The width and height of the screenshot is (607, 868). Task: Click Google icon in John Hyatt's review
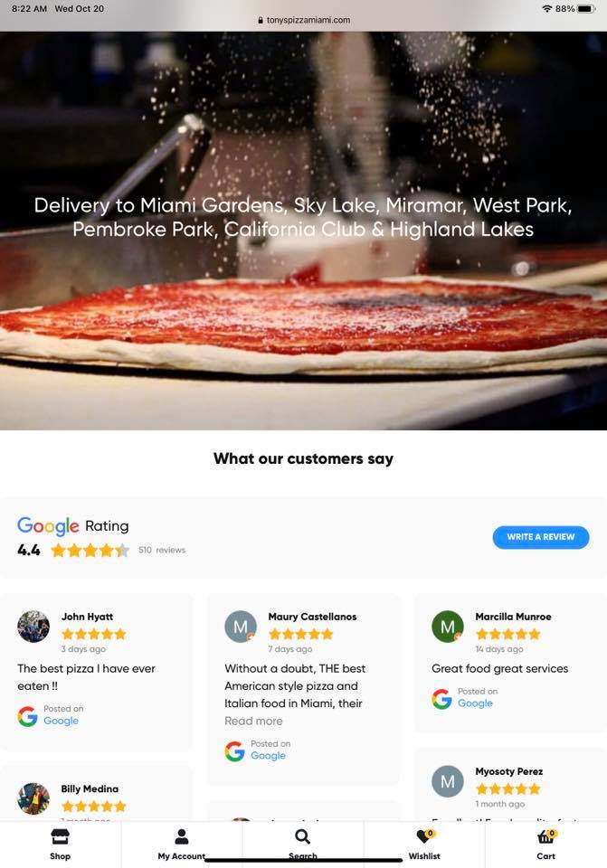coord(28,716)
